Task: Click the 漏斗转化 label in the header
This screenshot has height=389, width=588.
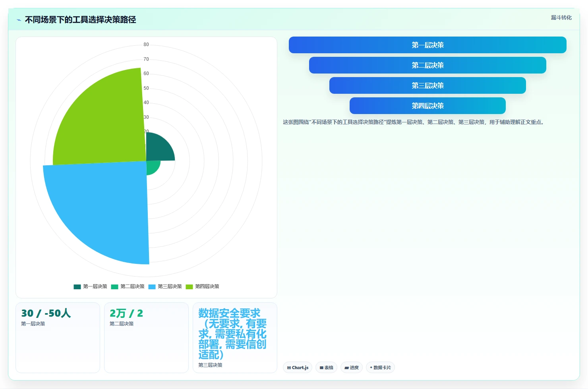Action: click(x=561, y=17)
